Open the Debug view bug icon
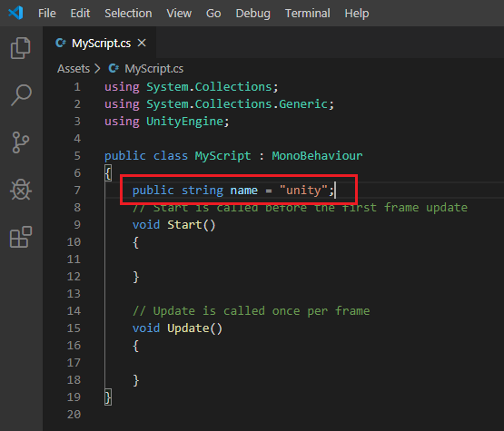The height and width of the screenshot is (431, 504). point(21,190)
